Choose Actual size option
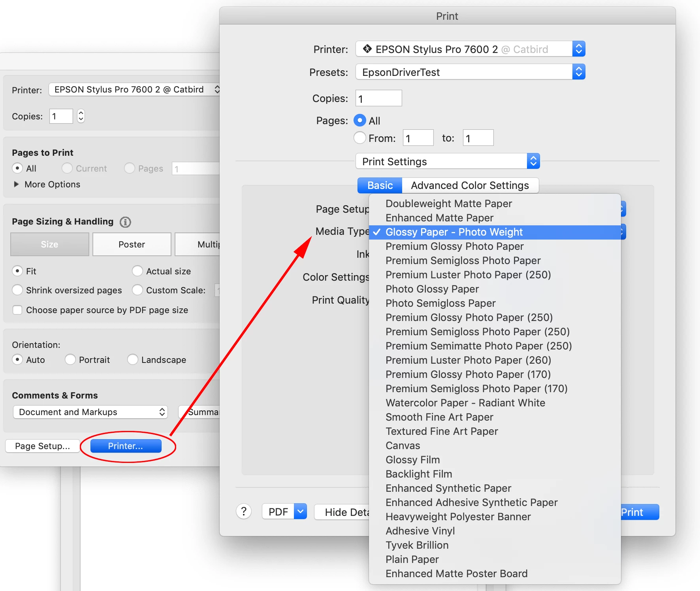The height and width of the screenshot is (591, 700). [x=137, y=271]
